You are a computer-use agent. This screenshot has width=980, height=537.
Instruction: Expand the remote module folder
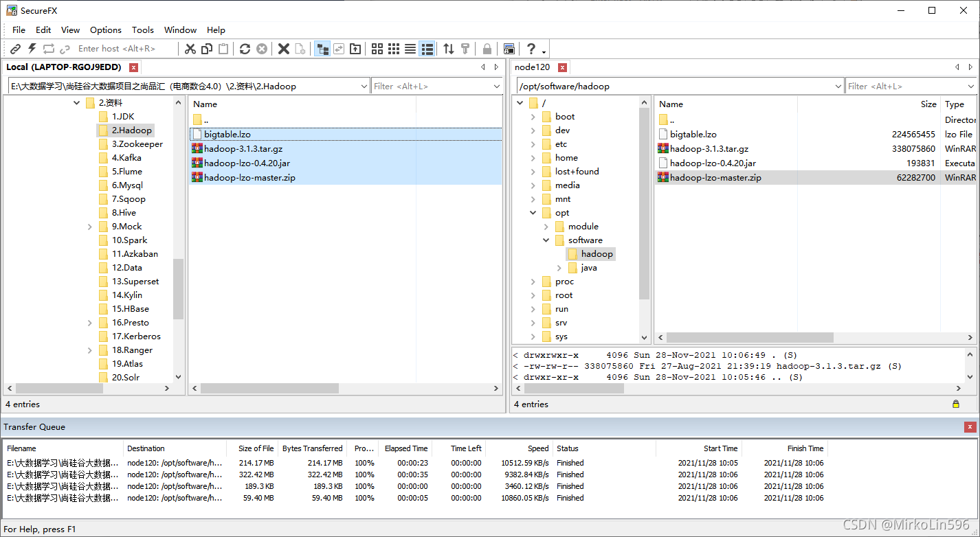pos(546,227)
